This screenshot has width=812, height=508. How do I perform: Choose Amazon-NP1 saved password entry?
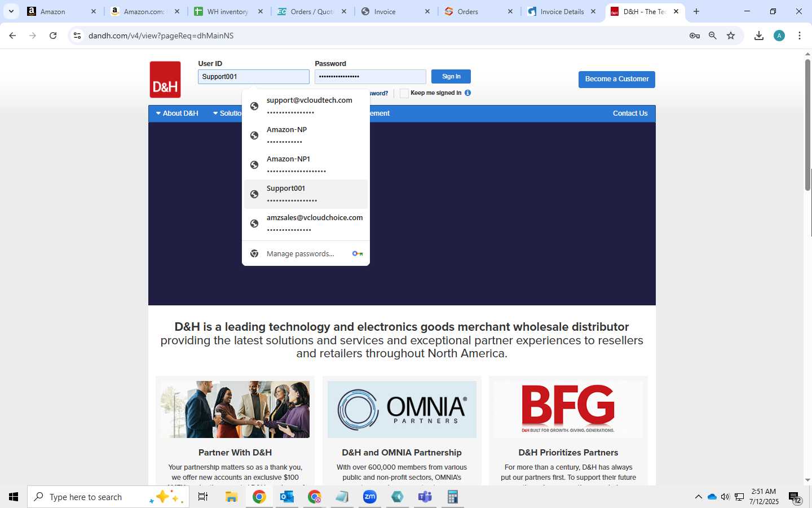pos(306,165)
